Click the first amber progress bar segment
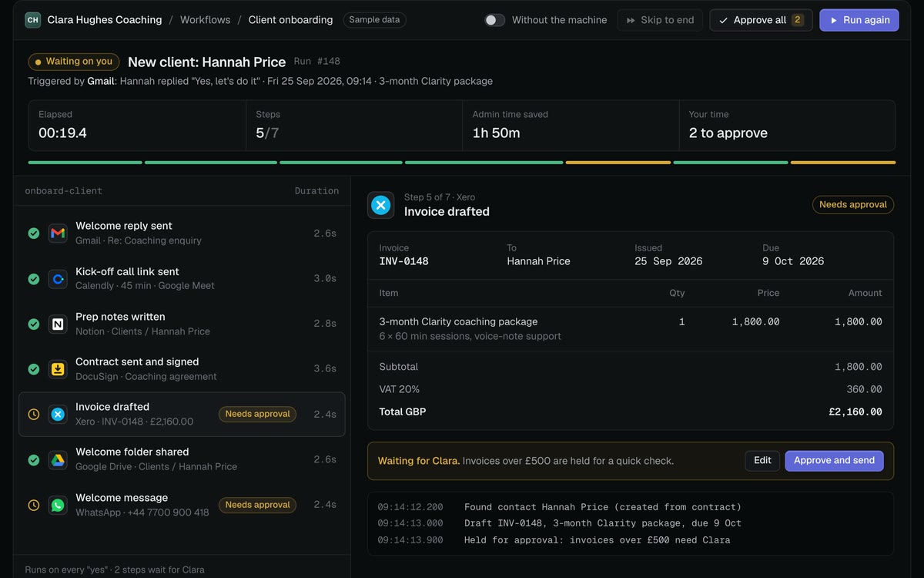This screenshot has width=924, height=578. pos(618,163)
